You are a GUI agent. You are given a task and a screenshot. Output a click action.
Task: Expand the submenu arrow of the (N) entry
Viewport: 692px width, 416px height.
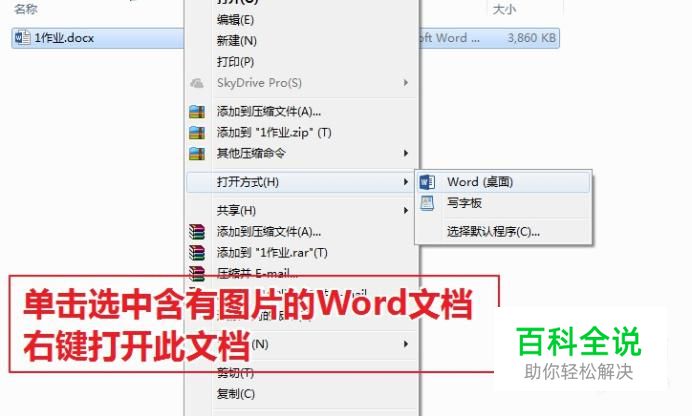coord(405,344)
